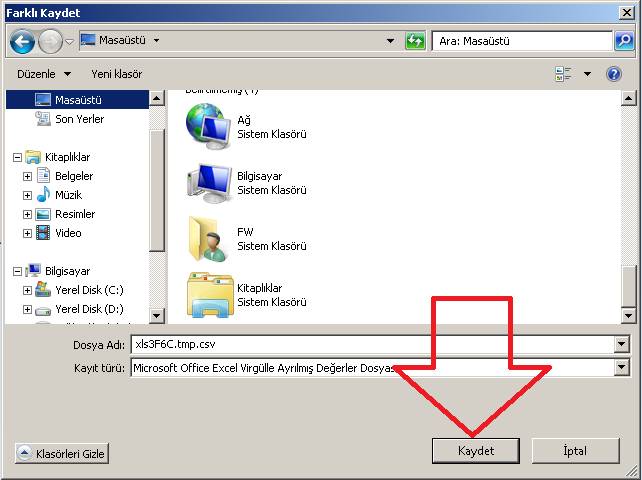Click the Yerel Disk (C:) drive icon
The width and height of the screenshot is (642, 480).
point(43,289)
